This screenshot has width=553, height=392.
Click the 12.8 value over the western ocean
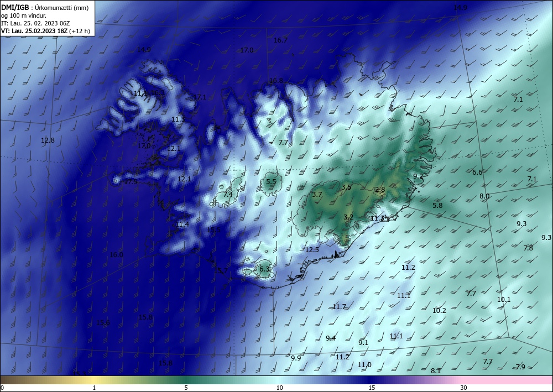coord(48,140)
